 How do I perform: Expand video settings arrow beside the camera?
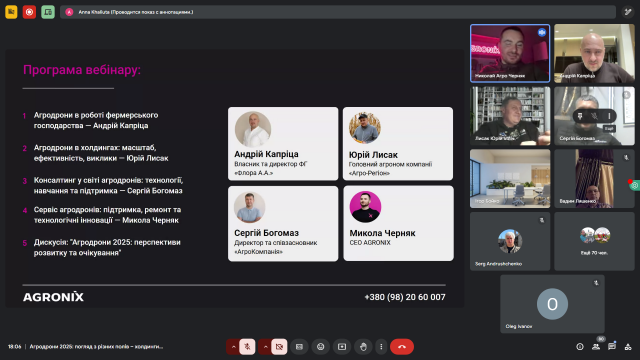point(265,347)
